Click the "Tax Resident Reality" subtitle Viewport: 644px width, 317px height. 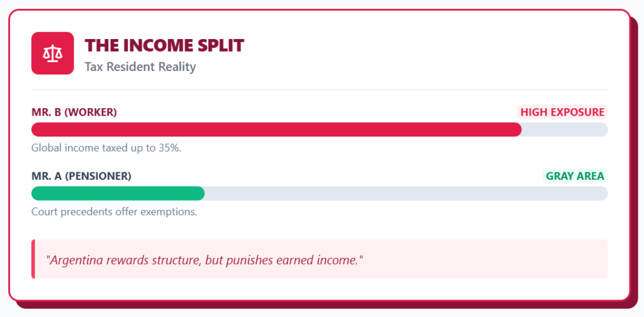(140, 67)
